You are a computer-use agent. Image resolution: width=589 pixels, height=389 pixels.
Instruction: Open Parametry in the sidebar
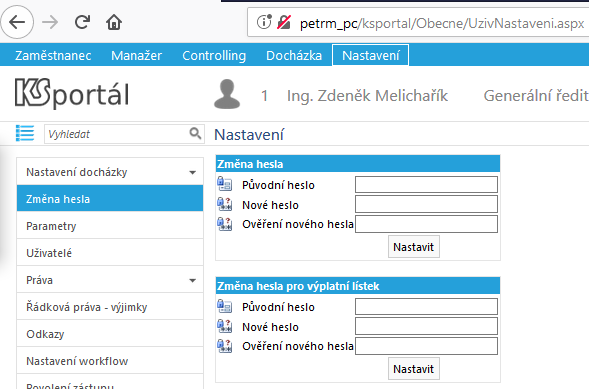pos(110,226)
